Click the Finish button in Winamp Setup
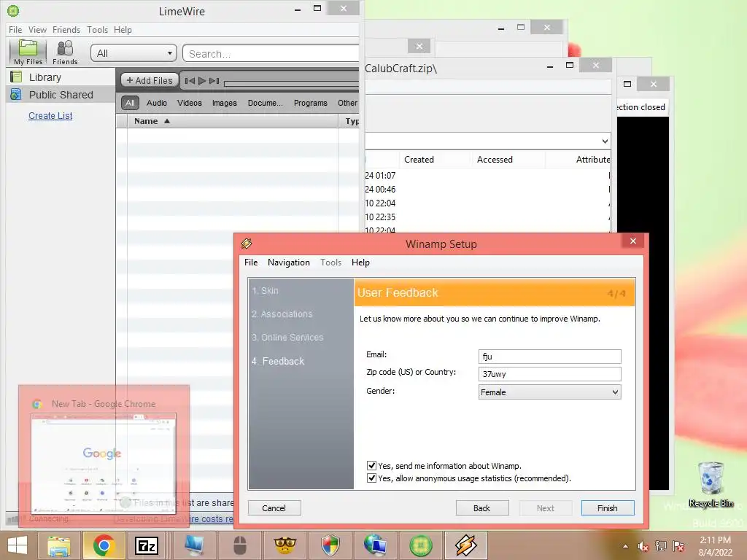Viewport: 747px width, 560px height. tap(608, 508)
